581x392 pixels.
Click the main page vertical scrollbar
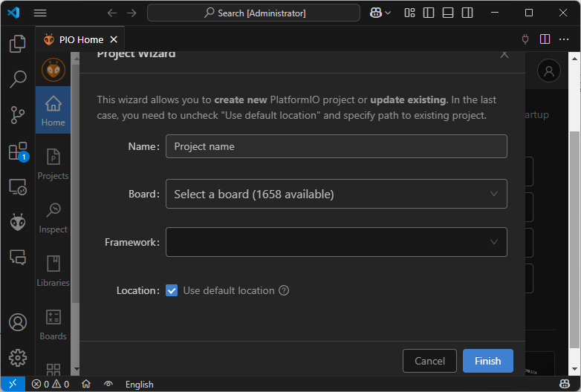(x=574, y=239)
